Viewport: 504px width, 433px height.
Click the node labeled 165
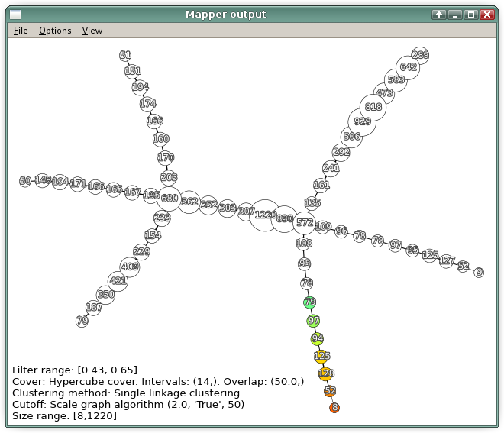pos(114,189)
